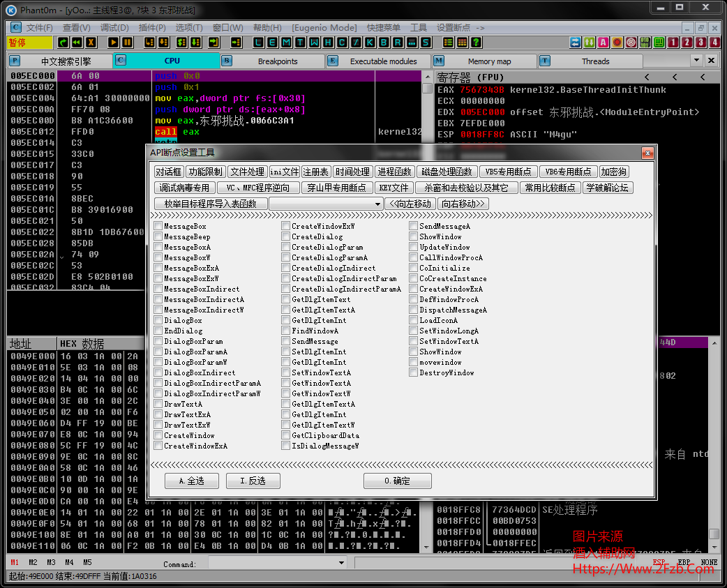727x588 pixels.
Task: Click the orange X close-program icon
Action: point(91,43)
